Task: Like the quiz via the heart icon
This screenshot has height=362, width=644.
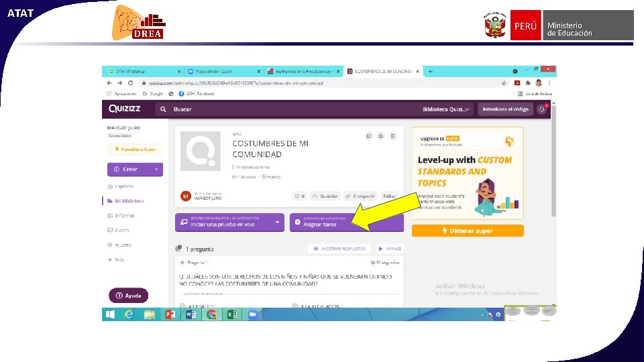Action: tap(299, 196)
